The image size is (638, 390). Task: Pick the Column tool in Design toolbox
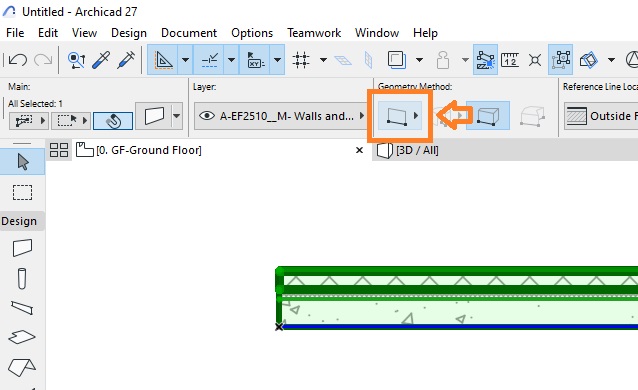click(x=22, y=278)
